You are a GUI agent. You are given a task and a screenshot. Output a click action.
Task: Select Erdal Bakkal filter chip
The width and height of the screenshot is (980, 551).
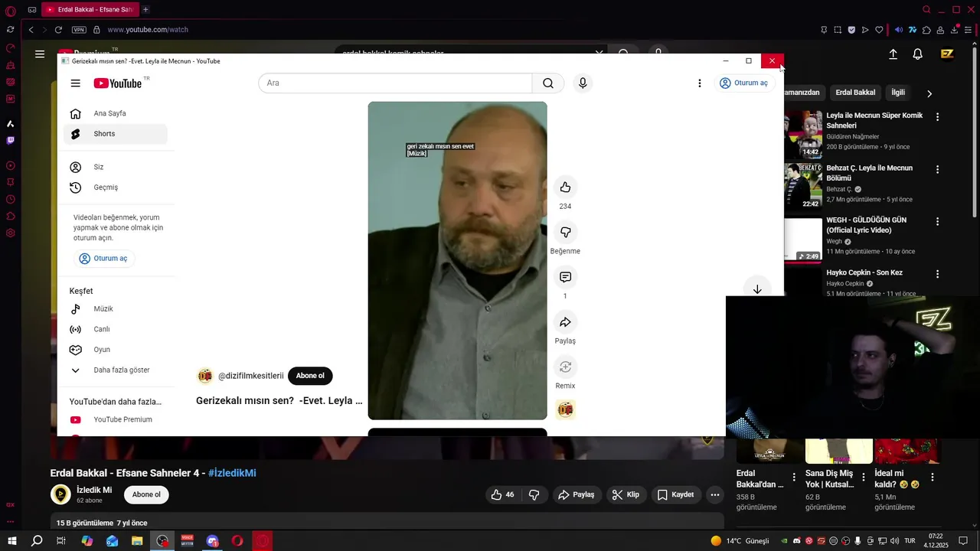[855, 93]
